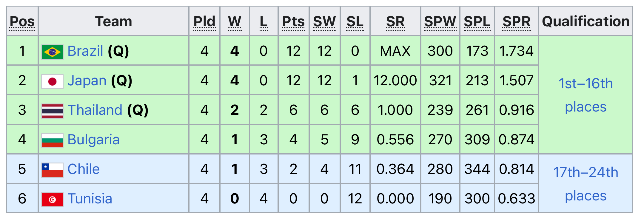Click the Pld column header abbreviation

coord(204,22)
